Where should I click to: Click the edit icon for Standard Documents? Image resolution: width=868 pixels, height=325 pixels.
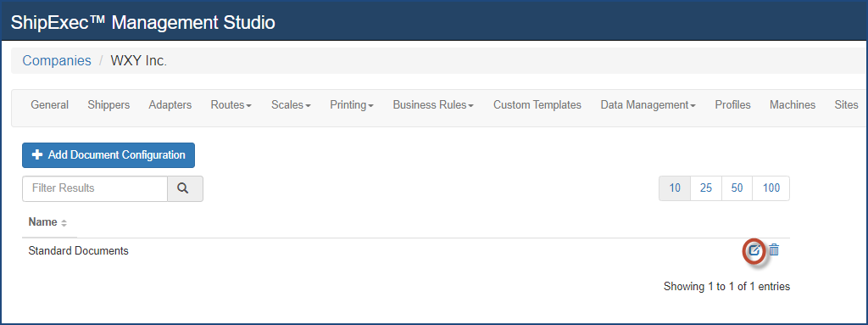(x=754, y=250)
